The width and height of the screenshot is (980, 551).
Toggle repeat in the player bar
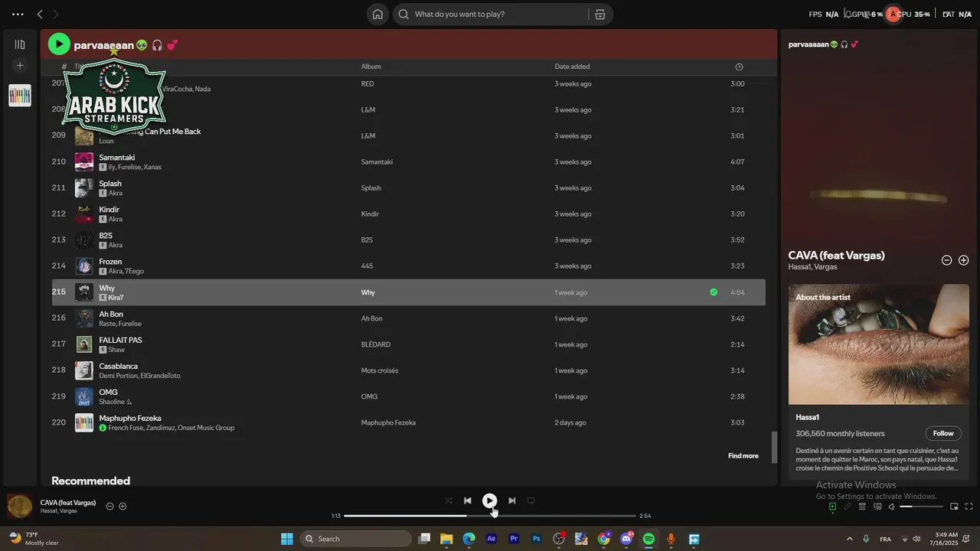pos(531,500)
